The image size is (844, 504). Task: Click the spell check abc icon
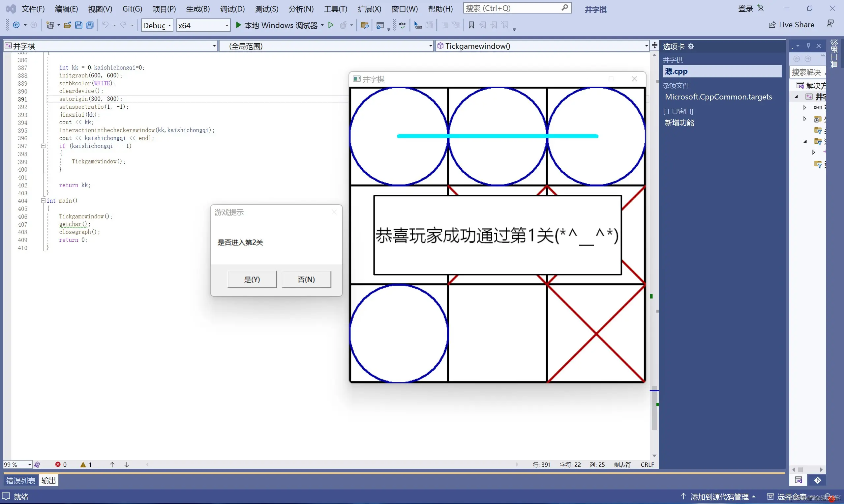(x=403, y=25)
